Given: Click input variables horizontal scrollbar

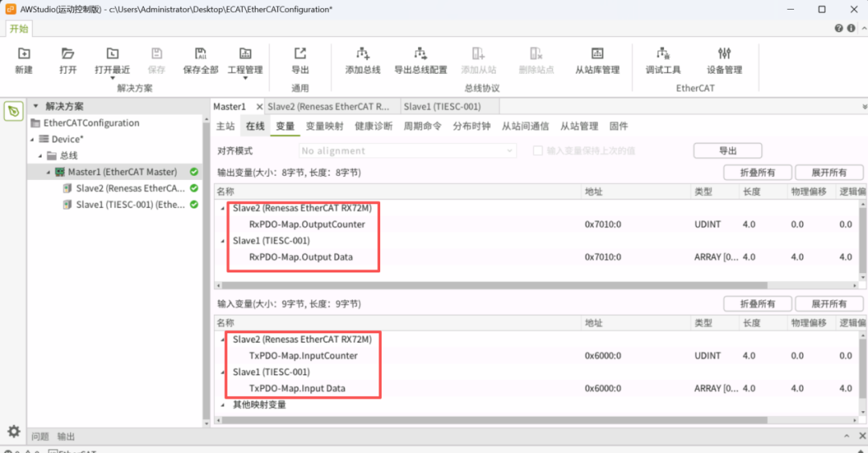Looking at the screenshot, I should click(x=494, y=420).
